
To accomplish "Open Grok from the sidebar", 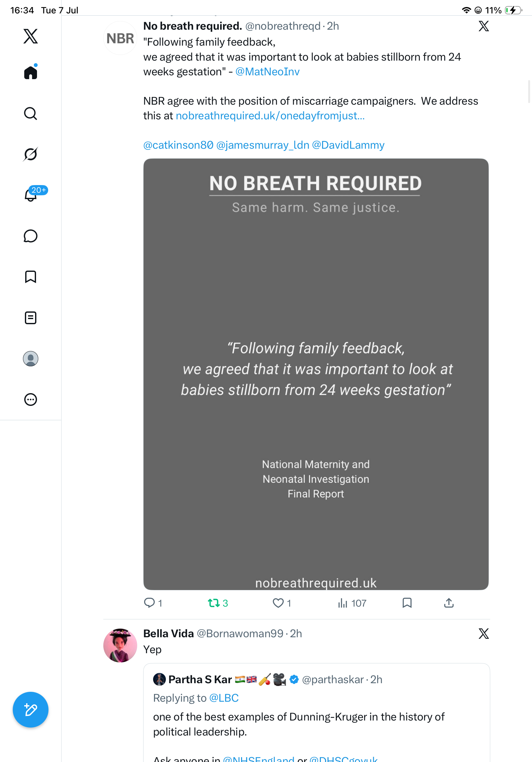I will [31, 154].
